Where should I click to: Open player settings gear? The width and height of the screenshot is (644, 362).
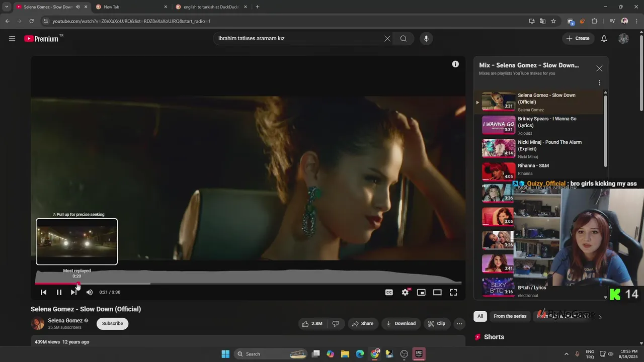(405, 292)
